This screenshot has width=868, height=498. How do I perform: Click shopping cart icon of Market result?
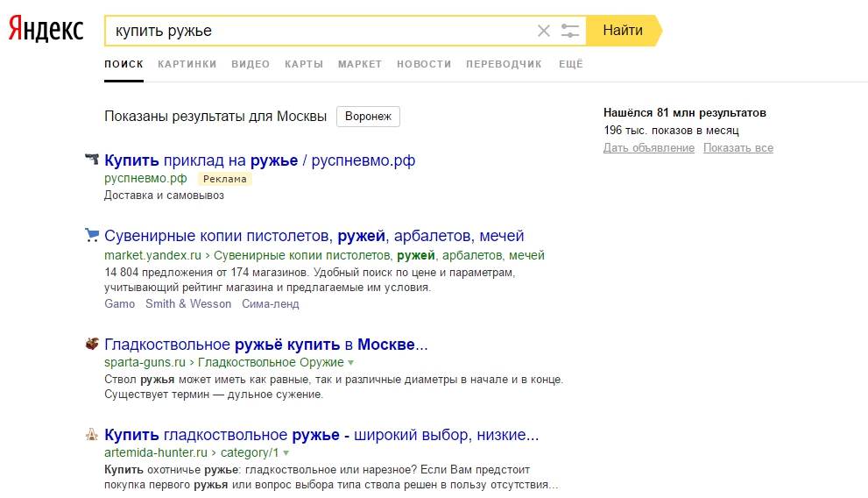(x=92, y=235)
